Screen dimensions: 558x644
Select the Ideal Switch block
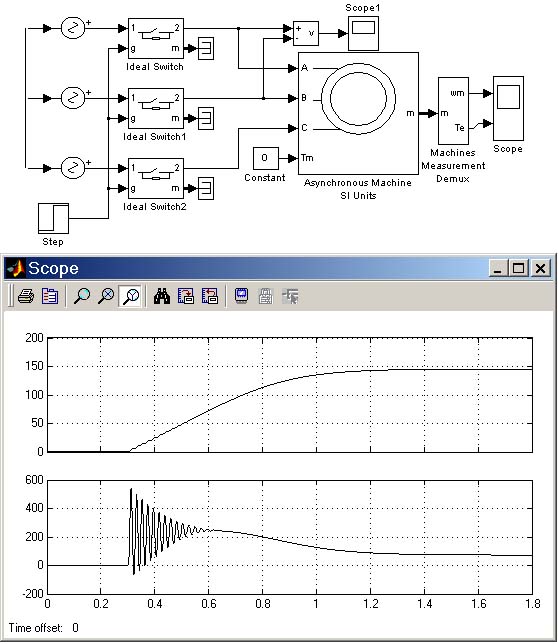pyautogui.click(x=156, y=39)
